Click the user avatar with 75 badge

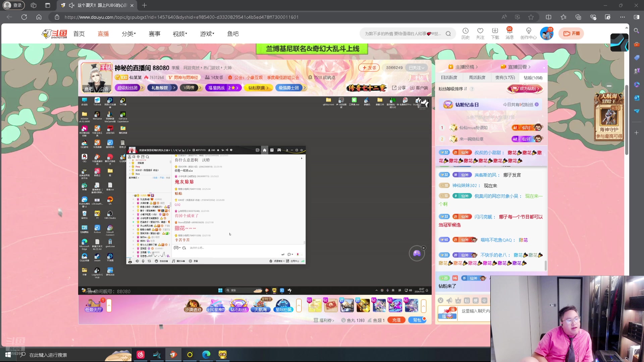coord(546,34)
